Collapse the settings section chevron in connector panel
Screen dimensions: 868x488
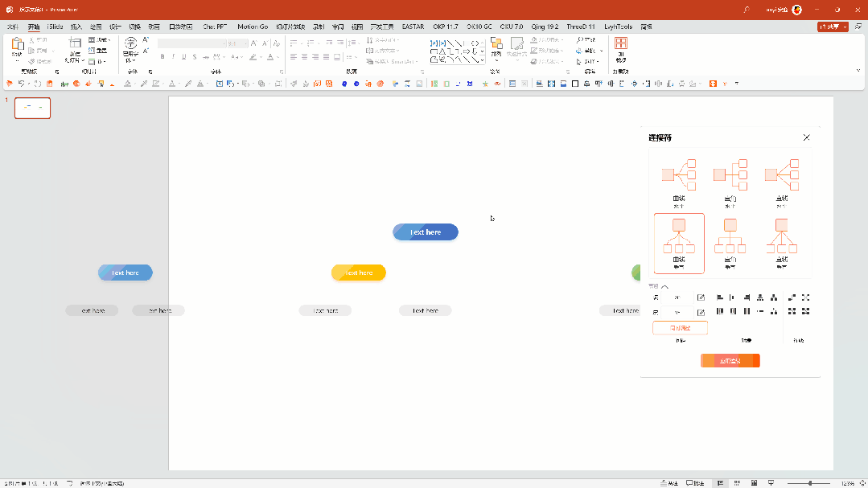click(x=664, y=286)
